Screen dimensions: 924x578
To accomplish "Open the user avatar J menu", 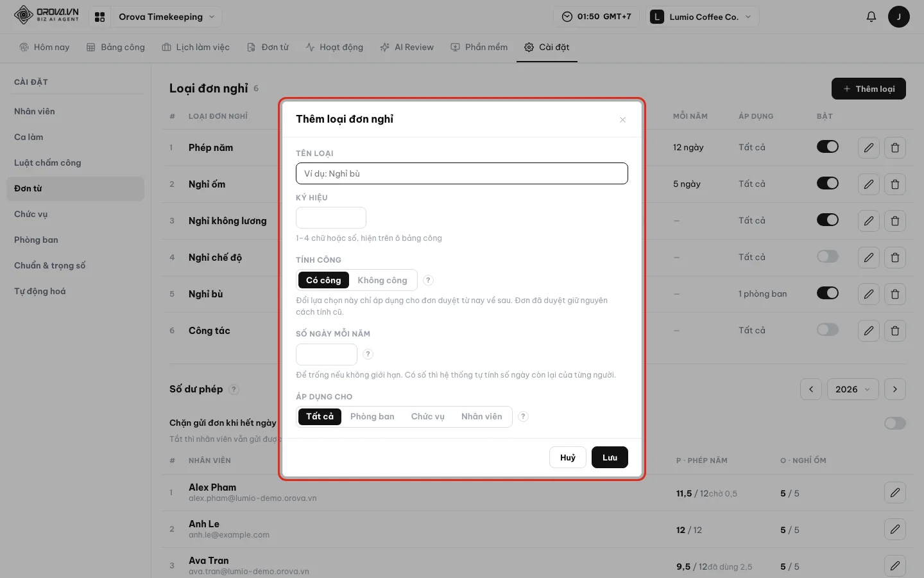I will tap(898, 17).
